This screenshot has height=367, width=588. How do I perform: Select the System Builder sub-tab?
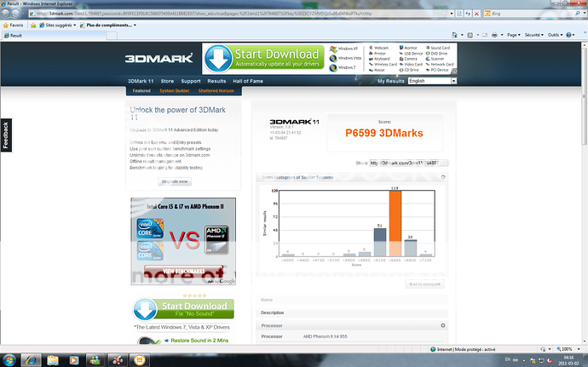point(174,90)
